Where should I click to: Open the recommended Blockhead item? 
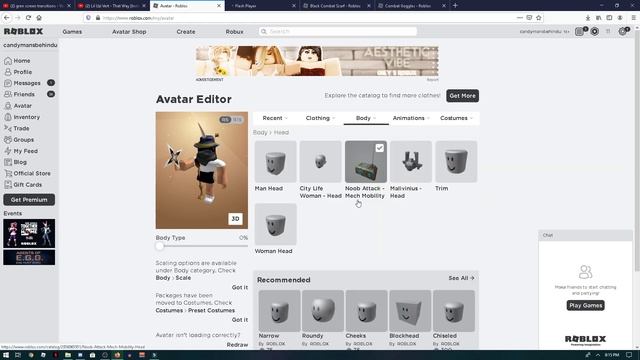[410, 311]
